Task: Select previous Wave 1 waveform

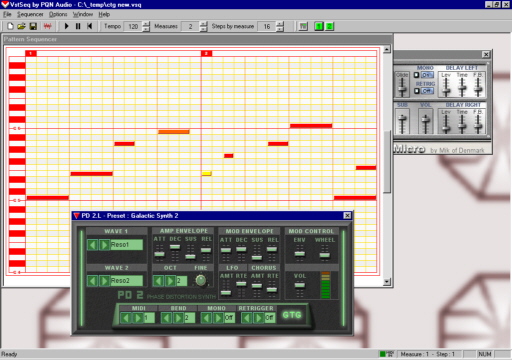Action: (x=92, y=245)
